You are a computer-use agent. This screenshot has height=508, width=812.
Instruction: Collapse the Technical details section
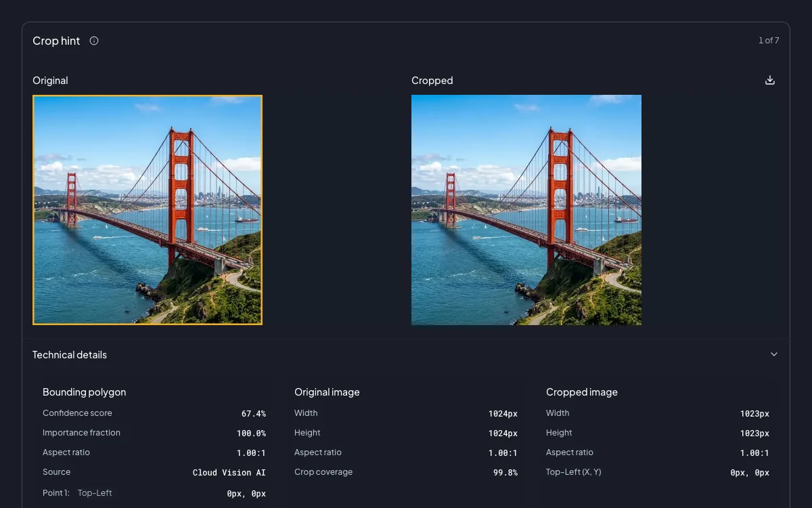point(774,354)
